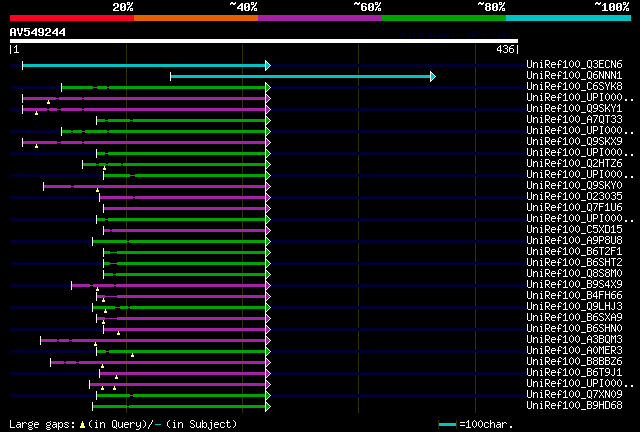Click the yellow gap marker under Q2HTZ6 row
Viewport: 640px width, 432px height.
pos(104,168)
